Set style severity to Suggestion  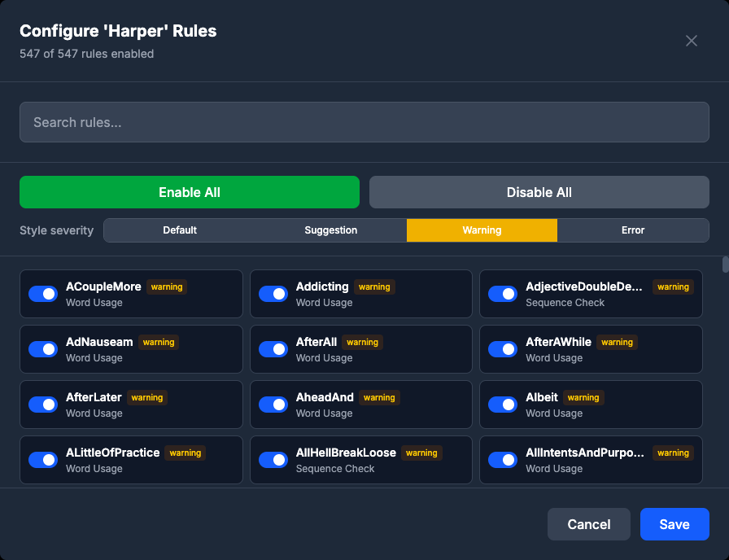pyautogui.click(x=330, y=230)
